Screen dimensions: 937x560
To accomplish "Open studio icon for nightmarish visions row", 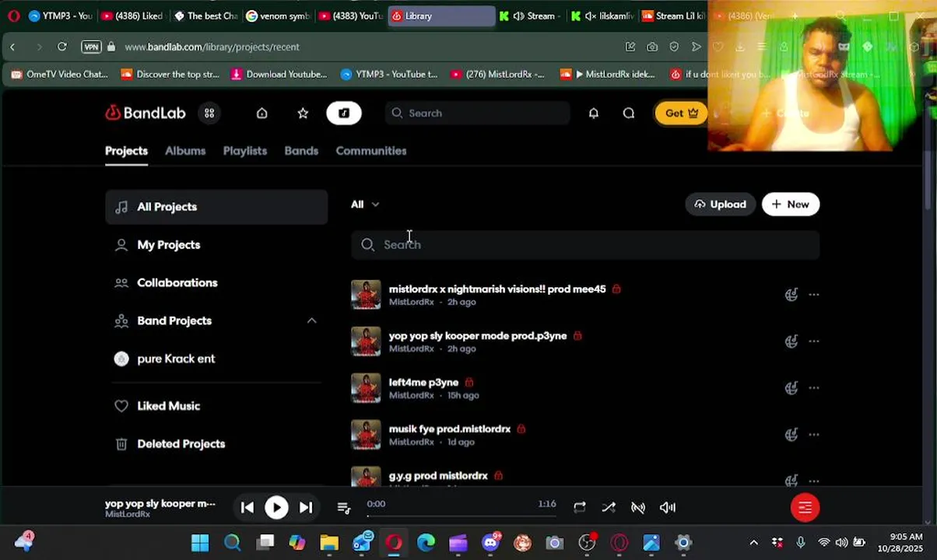I will click(791, 295).
